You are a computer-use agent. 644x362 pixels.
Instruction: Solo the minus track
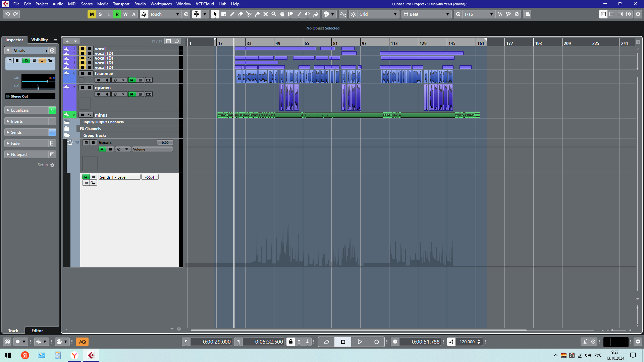point(90,115)
